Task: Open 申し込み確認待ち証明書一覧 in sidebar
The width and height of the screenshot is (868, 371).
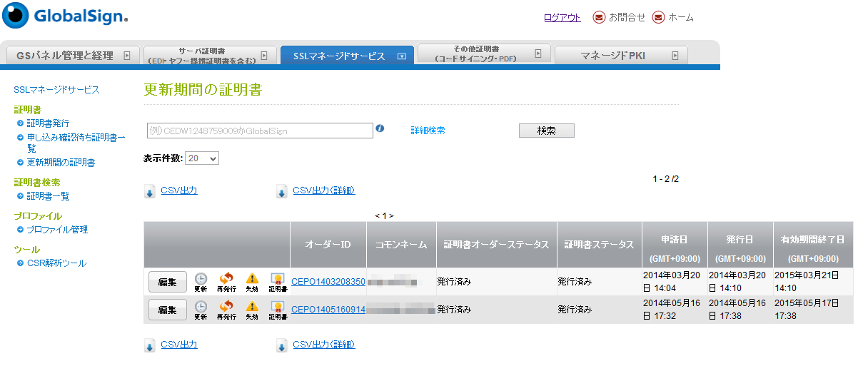Action: point(76,143)
